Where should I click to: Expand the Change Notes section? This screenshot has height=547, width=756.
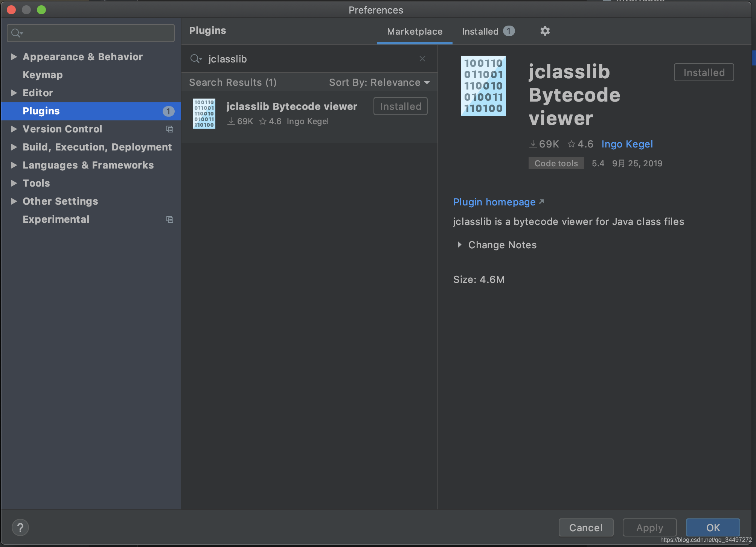click(x=459, y=245)
